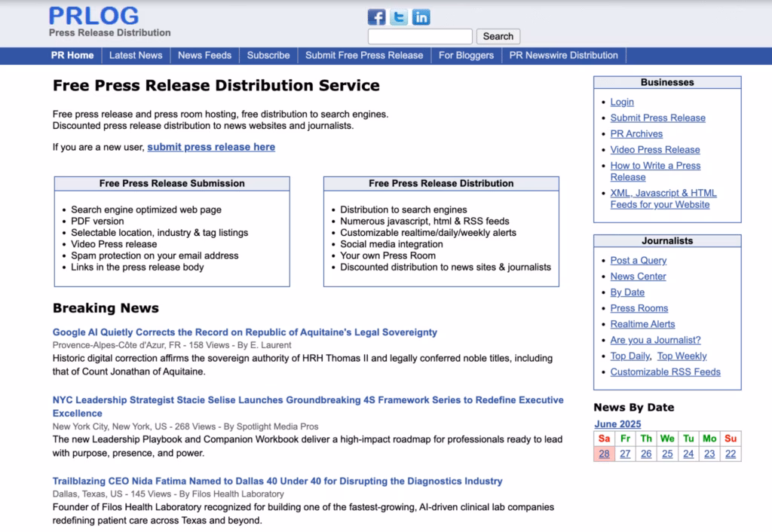Click Login under the Businesses panel
The height and width of the screenshot is (532, 772).
tap(622, 102)
